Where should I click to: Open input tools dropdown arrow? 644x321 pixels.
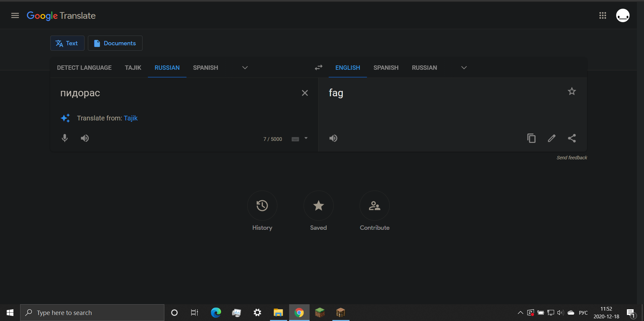306,138
